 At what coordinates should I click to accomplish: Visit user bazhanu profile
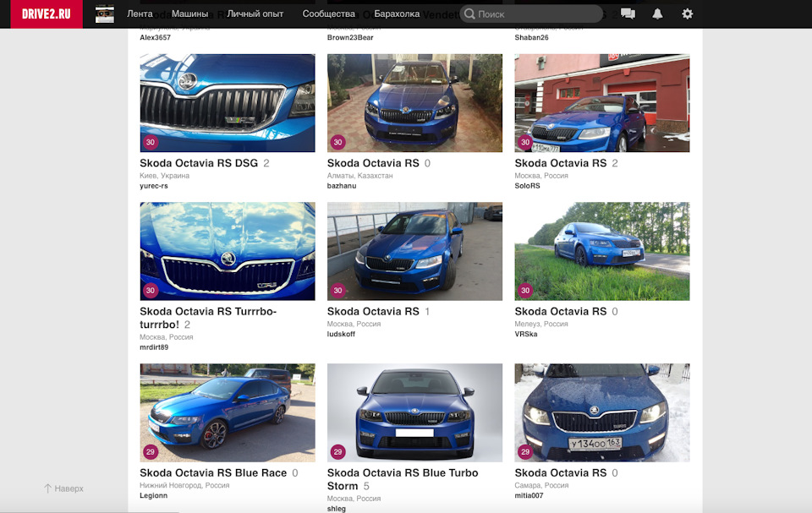coord(342,186)
